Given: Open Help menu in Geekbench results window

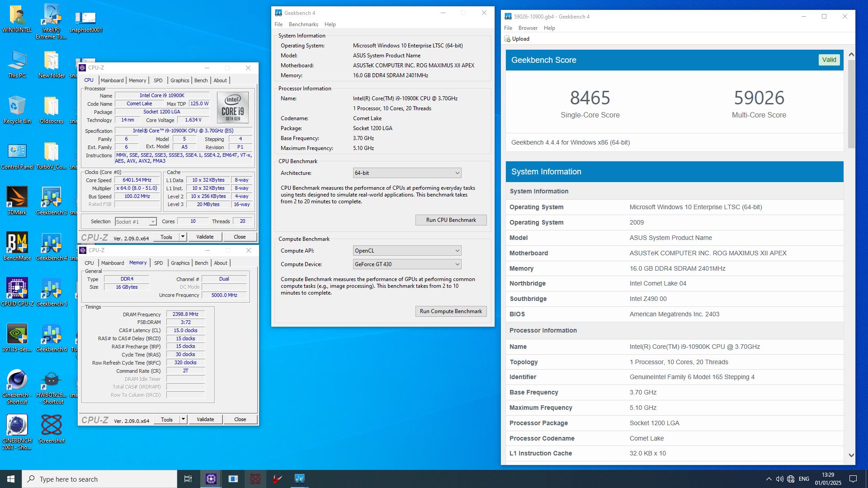Looking at the screenshot, I should (x=549, y=28).
